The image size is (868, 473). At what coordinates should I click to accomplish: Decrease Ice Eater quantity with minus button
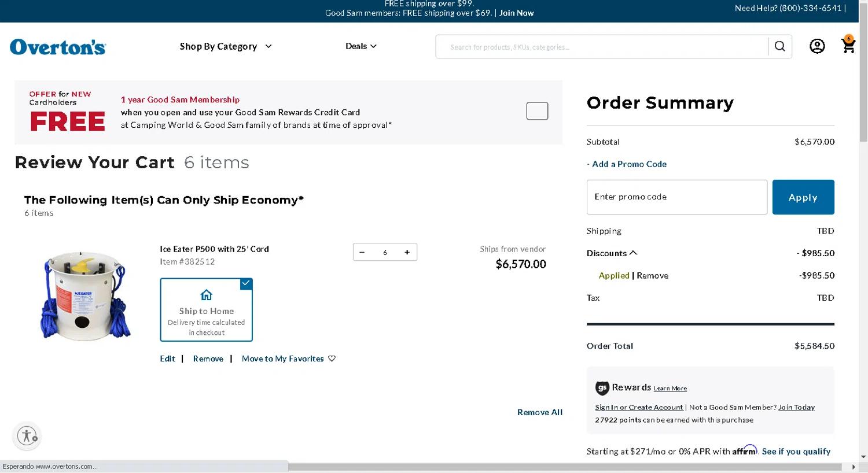(362, 252)
